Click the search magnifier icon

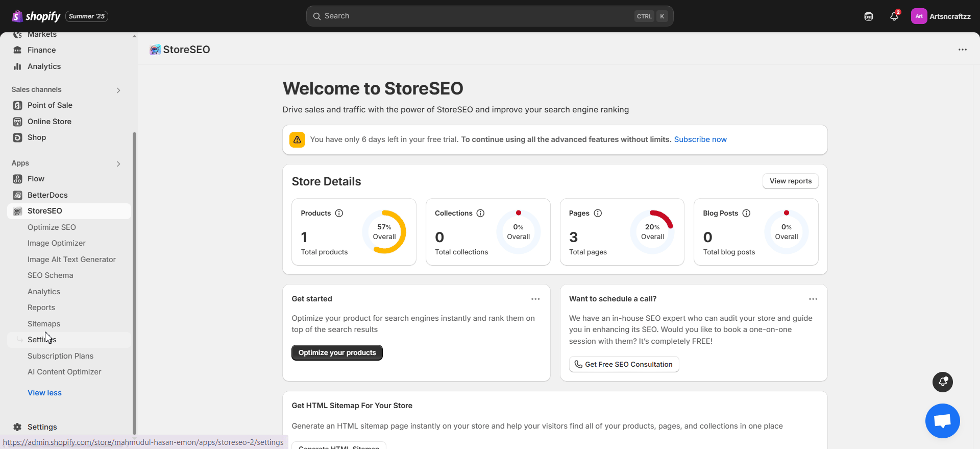coord(317,16)
